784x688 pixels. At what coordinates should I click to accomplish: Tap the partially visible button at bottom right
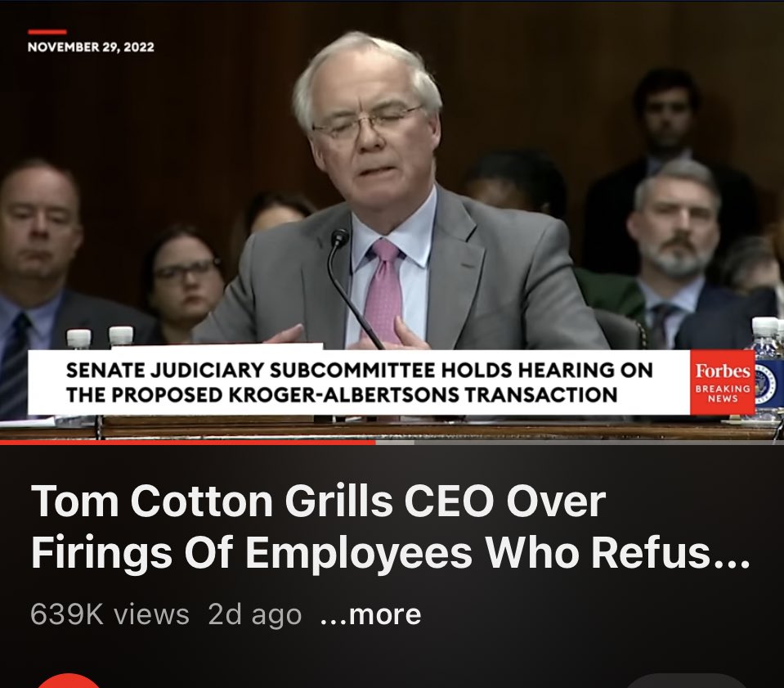coord(688,681)
